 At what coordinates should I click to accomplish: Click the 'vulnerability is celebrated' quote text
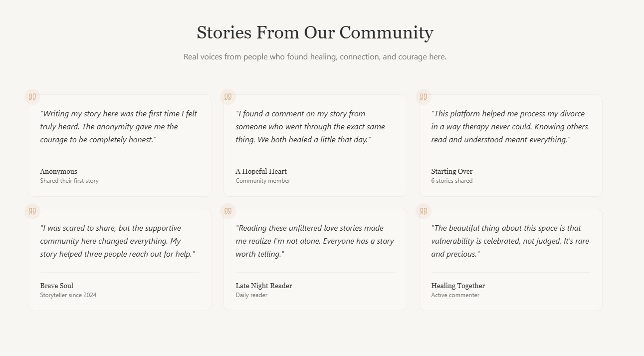(x=510, y=241)
